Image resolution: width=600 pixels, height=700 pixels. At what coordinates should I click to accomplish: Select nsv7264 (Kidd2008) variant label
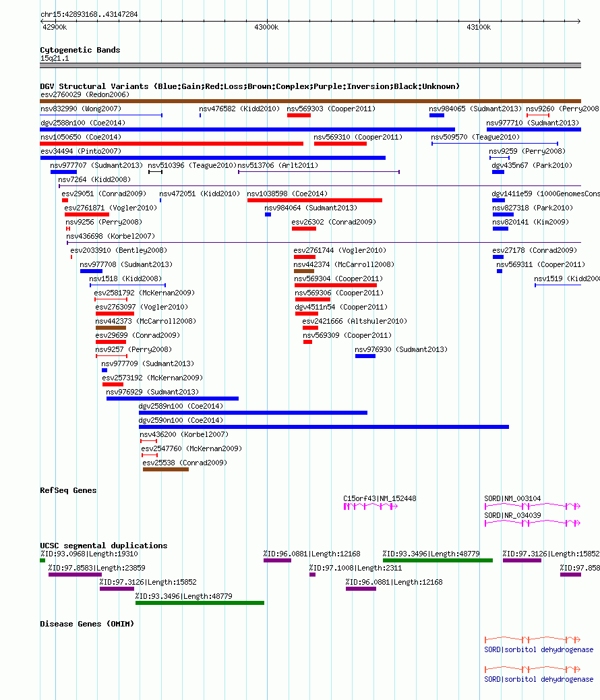pyautogui.click(x=94, y=180)
